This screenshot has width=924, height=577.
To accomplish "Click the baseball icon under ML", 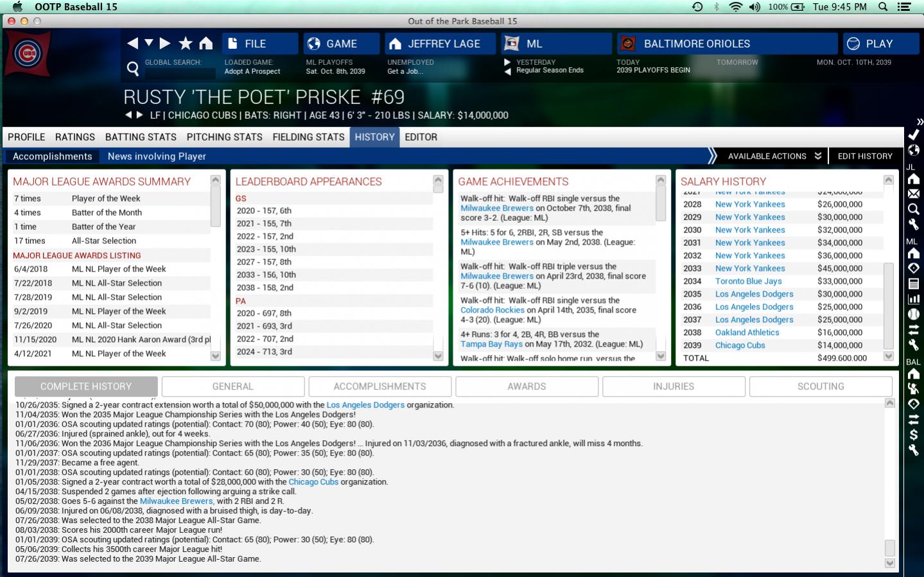I will (x=914, y=314).
